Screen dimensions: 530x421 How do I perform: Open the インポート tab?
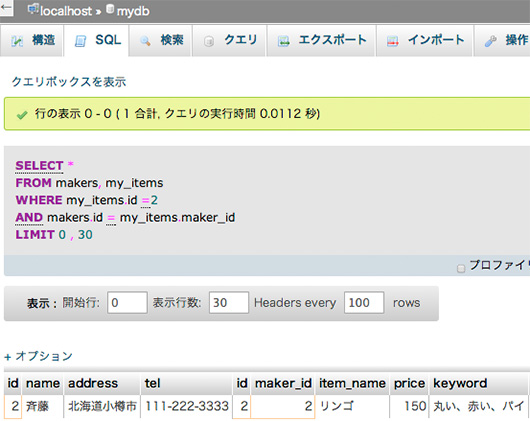coord(425,41)
